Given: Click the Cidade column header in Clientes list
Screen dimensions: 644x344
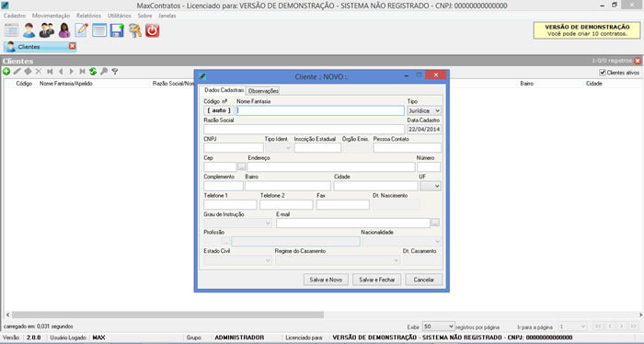Looking at the screenshot, I should [x=594, y=84].
